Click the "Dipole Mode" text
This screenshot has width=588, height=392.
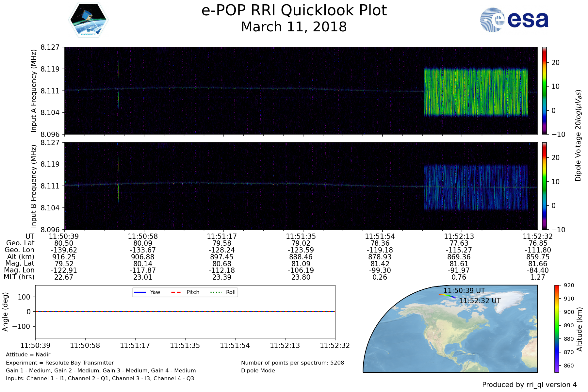pos(258,370)
